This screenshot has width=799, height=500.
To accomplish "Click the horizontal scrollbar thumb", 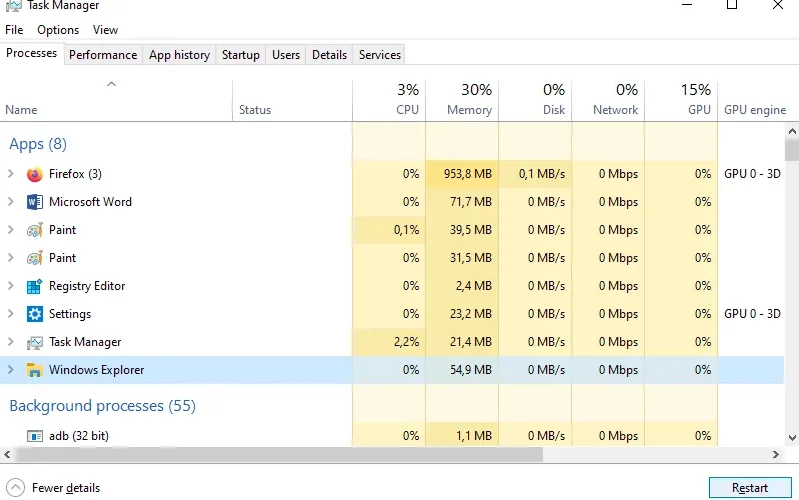I will (x=279, y=454).
